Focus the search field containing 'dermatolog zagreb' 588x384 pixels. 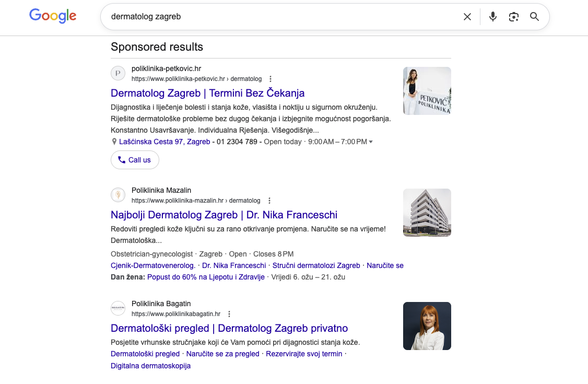(x=282, y=17)
